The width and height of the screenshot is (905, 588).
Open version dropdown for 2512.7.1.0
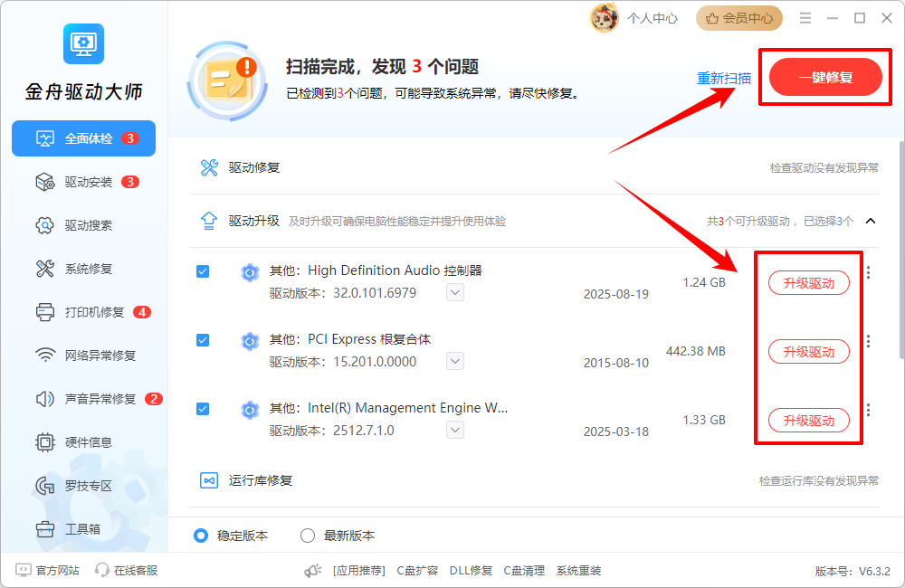[x=455, y=430]
